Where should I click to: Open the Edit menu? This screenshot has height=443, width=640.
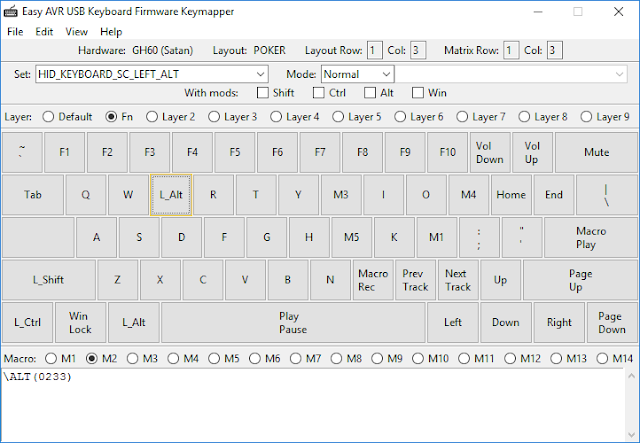coord(44,32)
